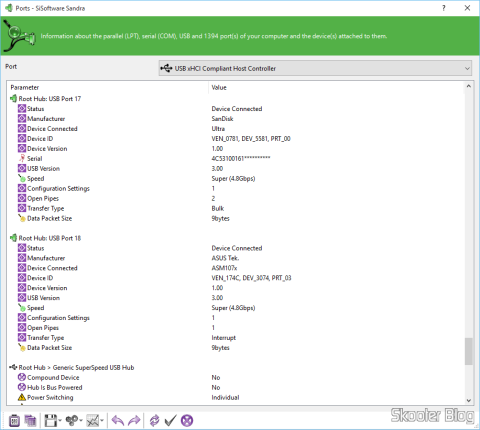Click the clipboard icon in bottom toolbar
This screenshot has height=430, width=480.
(x=14, y=421)
